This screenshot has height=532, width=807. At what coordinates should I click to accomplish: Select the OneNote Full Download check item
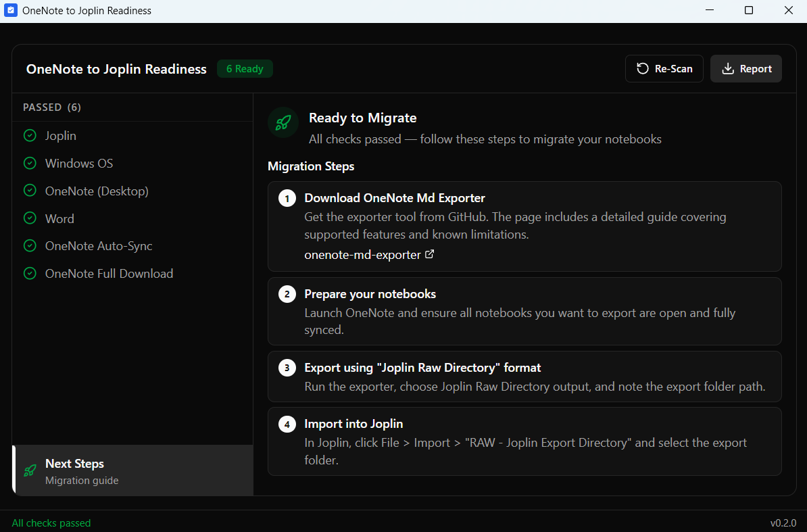109,274
